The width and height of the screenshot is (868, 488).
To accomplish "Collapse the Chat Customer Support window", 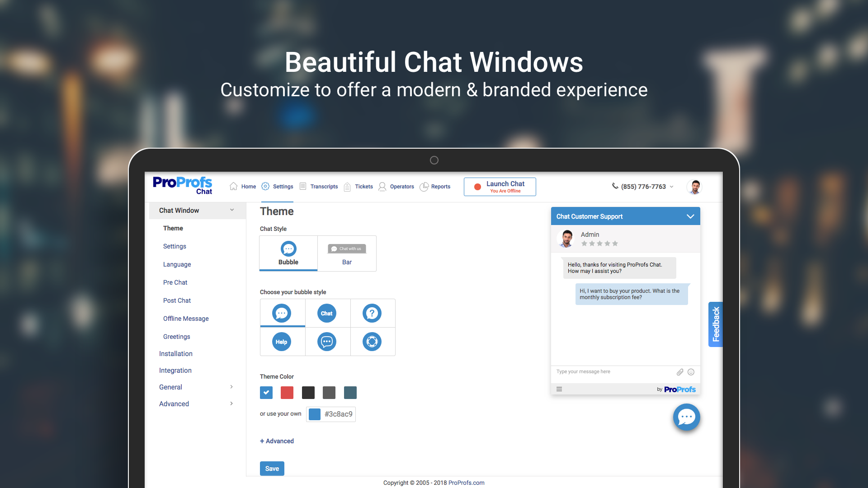I will click(x=690, y=216).
